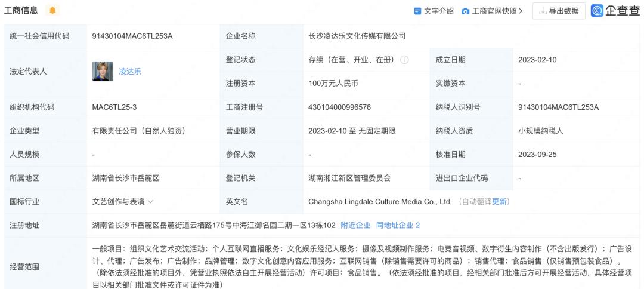Click the 更新 link after 自动翻译
Image resolution: width=644 pixels, height=289 pixels.
pos(499,202)
